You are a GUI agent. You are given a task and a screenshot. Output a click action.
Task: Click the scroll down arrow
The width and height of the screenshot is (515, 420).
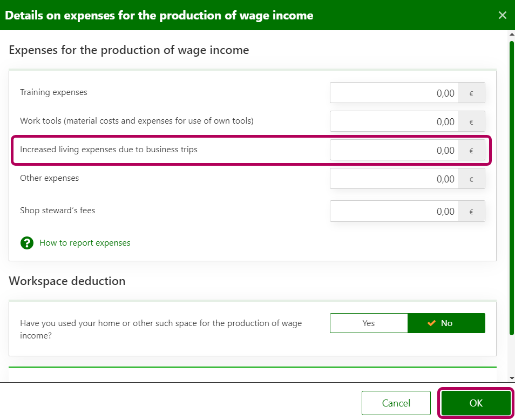point(511,377)
